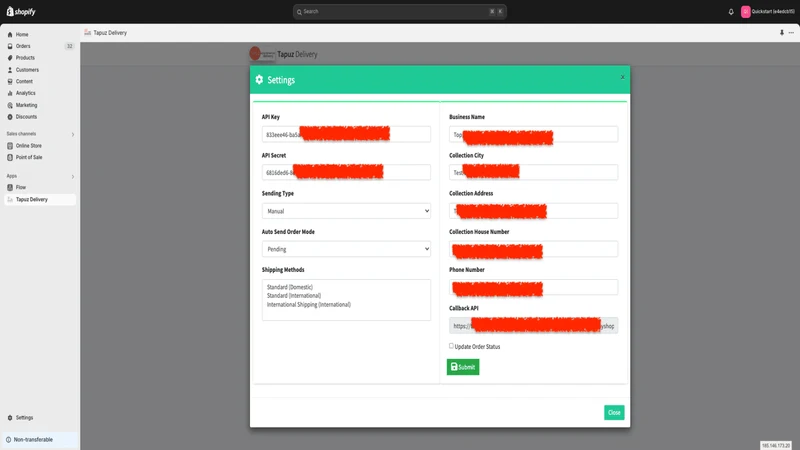
Task: Click the API Secret input field
Action: [x=346, y=172]
